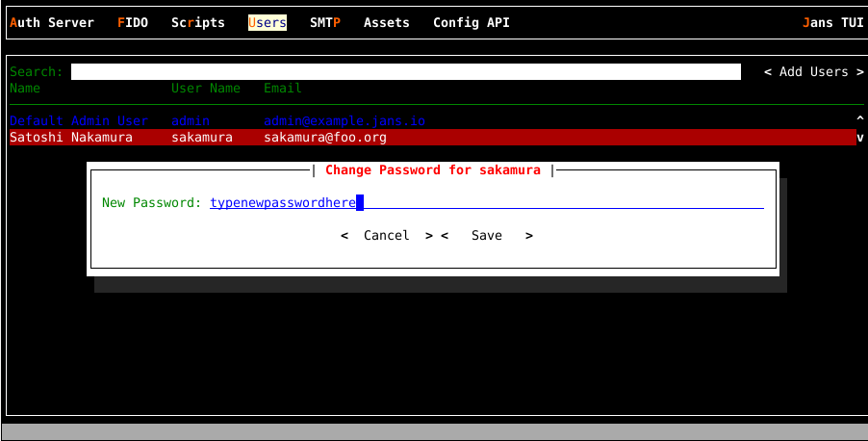Open the Config API tab
This screenshot has height=441, width=868.
pos(471,22)
